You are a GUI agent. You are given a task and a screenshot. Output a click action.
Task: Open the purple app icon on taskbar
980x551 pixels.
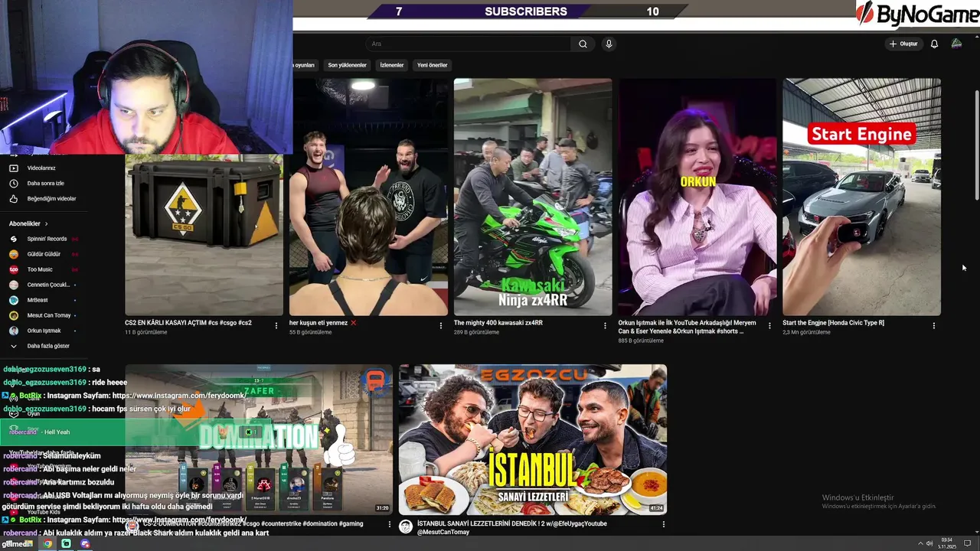pos(85,543)
